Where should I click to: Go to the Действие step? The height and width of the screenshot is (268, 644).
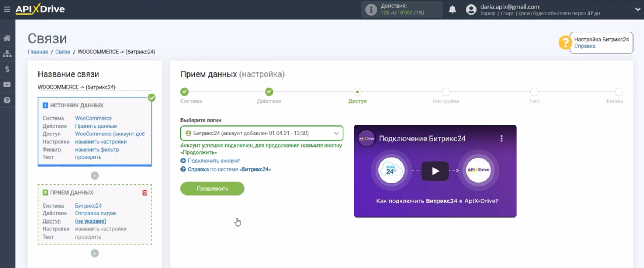point(269,92)
